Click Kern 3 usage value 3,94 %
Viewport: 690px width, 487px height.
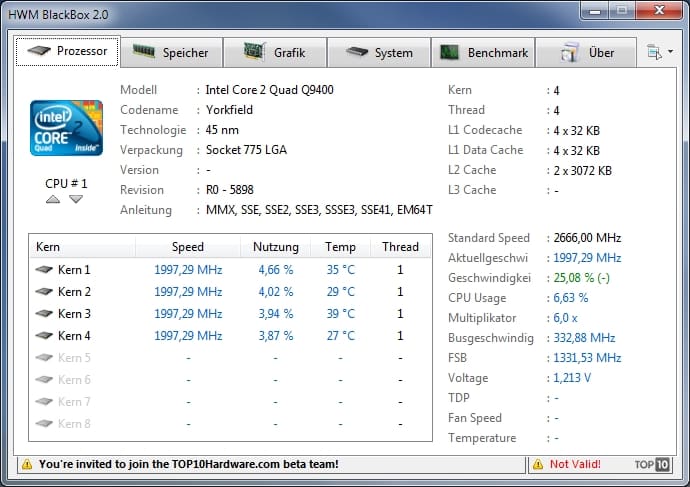276,314
